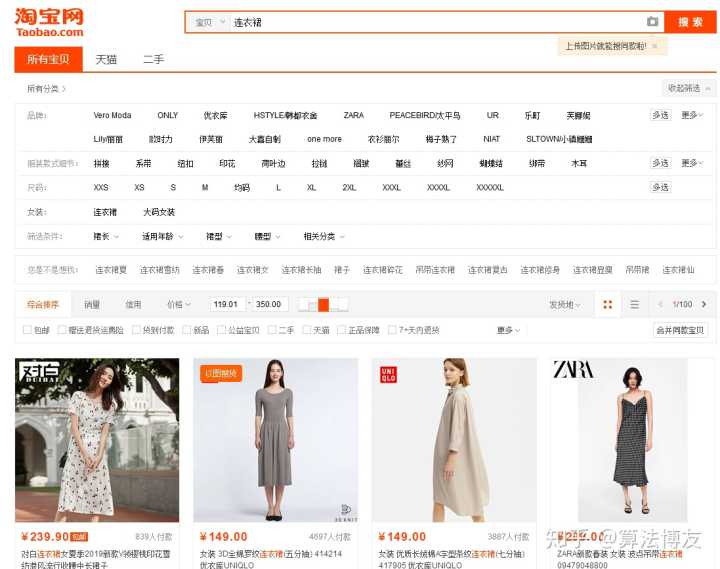Select the 二手 tab
The height and width of the screenshot is (569, 720).
coord(153,60)
